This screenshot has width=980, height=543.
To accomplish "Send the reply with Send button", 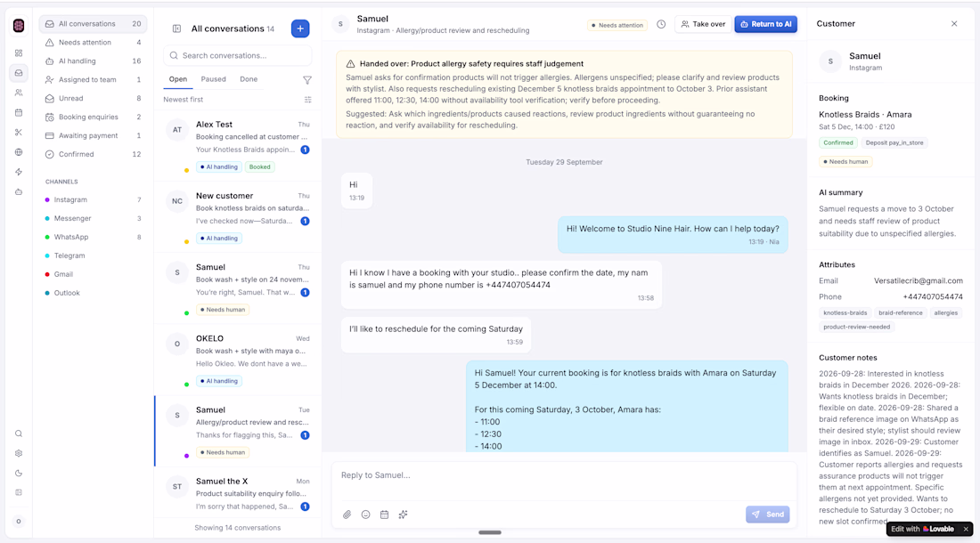I will (x=767, y=515).
